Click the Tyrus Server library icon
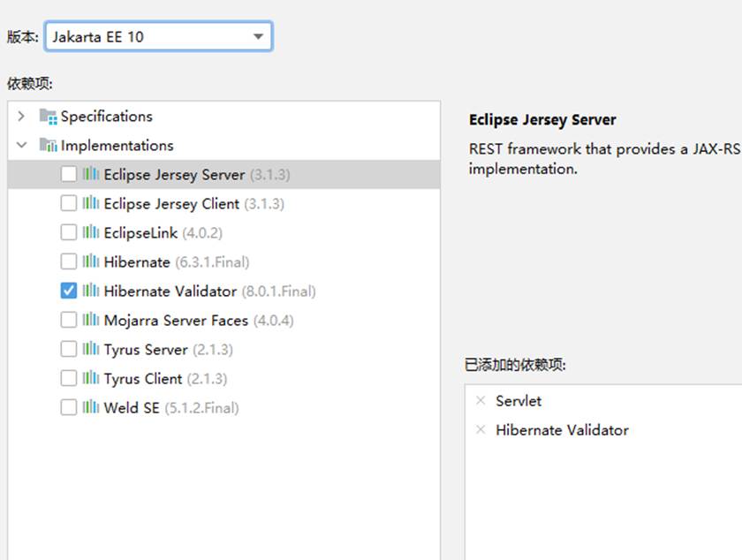The width and height of the screenshot is (742, 560). coord(91,349)
